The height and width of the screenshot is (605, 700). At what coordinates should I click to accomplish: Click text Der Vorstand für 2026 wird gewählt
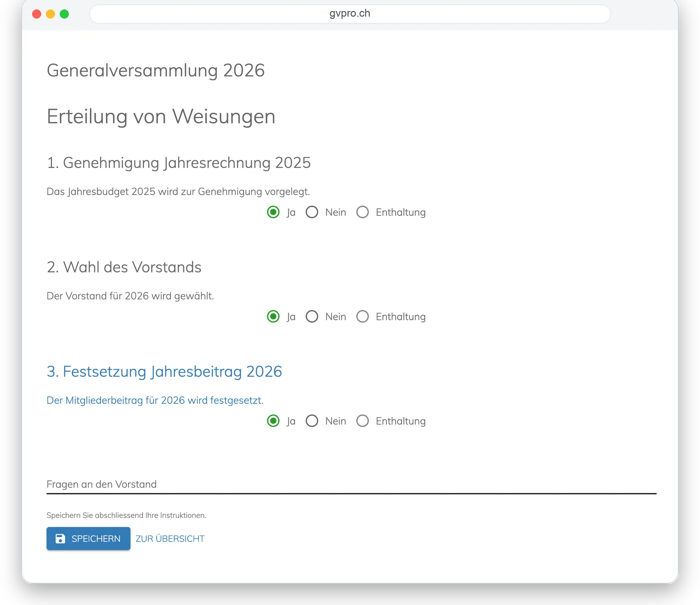point(130,296)
